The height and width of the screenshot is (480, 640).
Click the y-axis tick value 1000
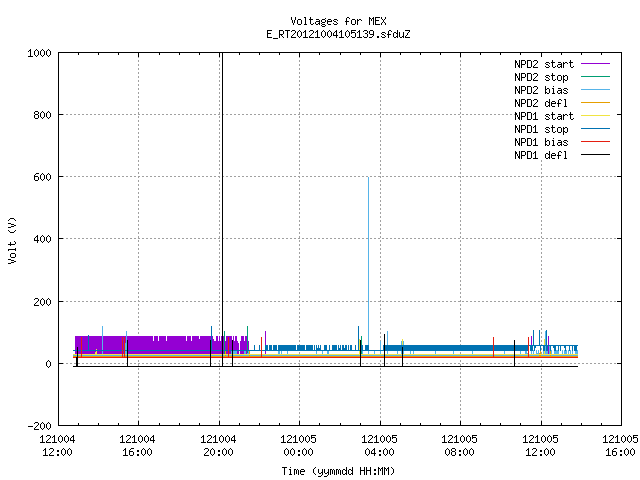(39, 53)
